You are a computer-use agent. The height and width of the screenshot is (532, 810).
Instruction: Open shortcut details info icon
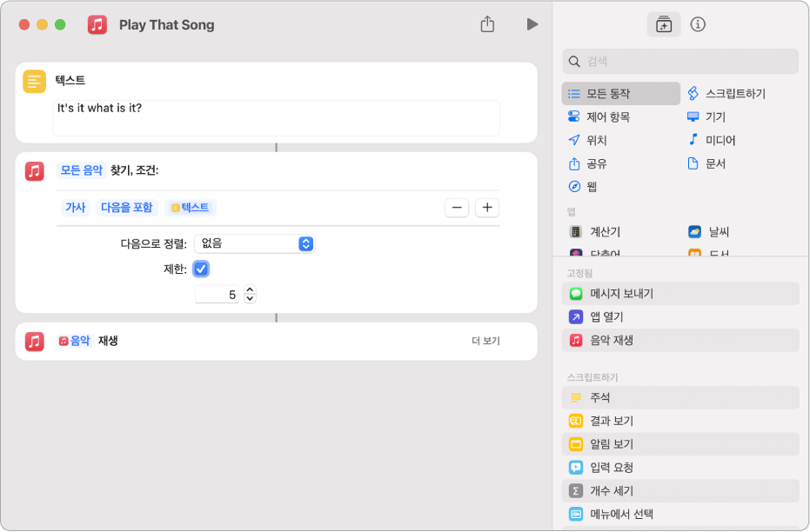coord(698,24)
